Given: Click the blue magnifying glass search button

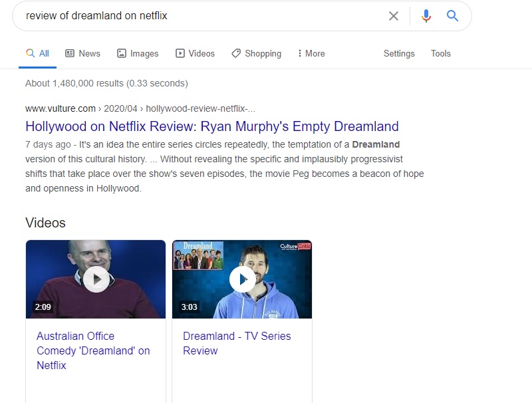Looking at the screenshot, I should 452,15.
